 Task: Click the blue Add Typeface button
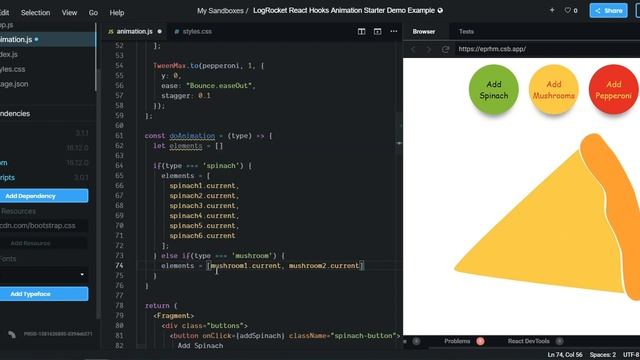[x=44, y=294]
